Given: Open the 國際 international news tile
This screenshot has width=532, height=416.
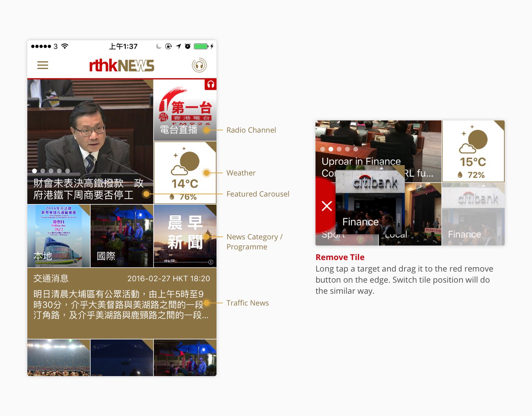Looking at the screenshot, I should click(x=122, y=236).
